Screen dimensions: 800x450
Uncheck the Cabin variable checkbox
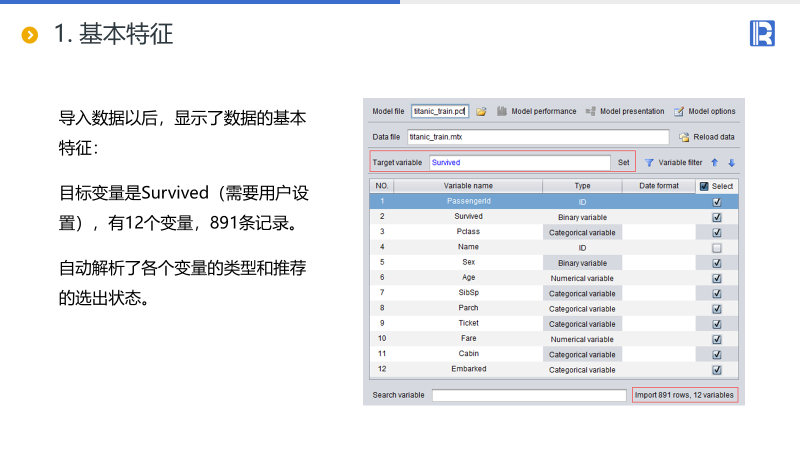716,354
